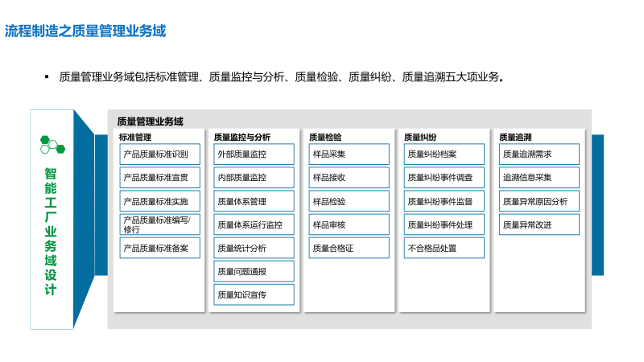Select the 样品检验 box
Image resolution: width=644 pixels, height=362 pixels.
pyautogui.click(x=349, y=201)
